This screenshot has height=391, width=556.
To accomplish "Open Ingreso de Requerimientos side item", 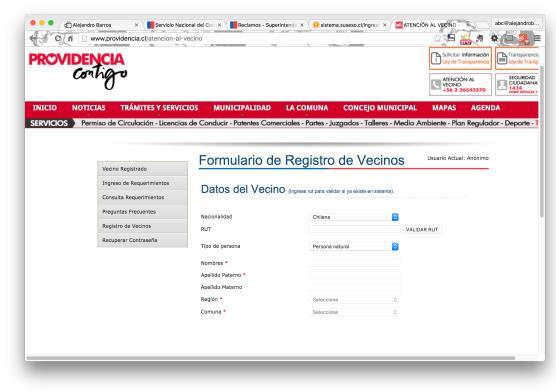I will tap(143, 183).
